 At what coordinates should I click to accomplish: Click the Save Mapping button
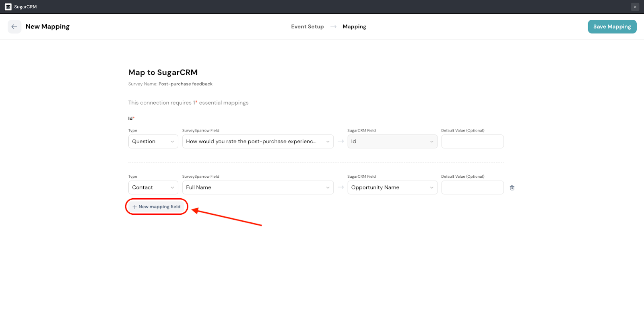tap(612, 27)
